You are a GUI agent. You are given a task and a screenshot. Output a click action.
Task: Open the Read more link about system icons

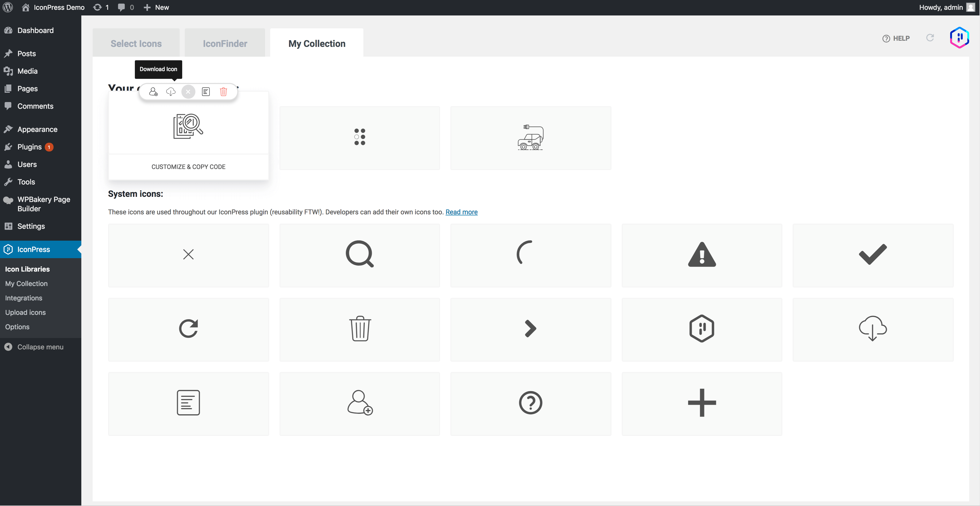[x=461, y=212]
